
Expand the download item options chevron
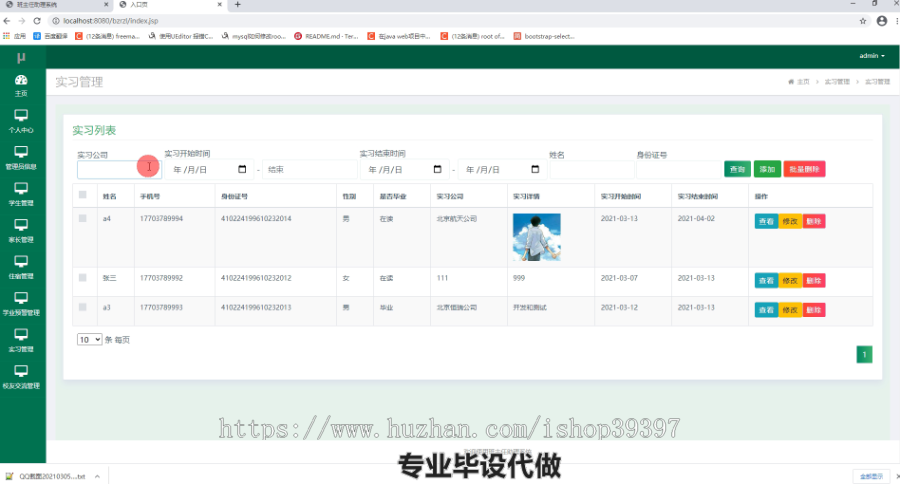[x=98, y=477]
